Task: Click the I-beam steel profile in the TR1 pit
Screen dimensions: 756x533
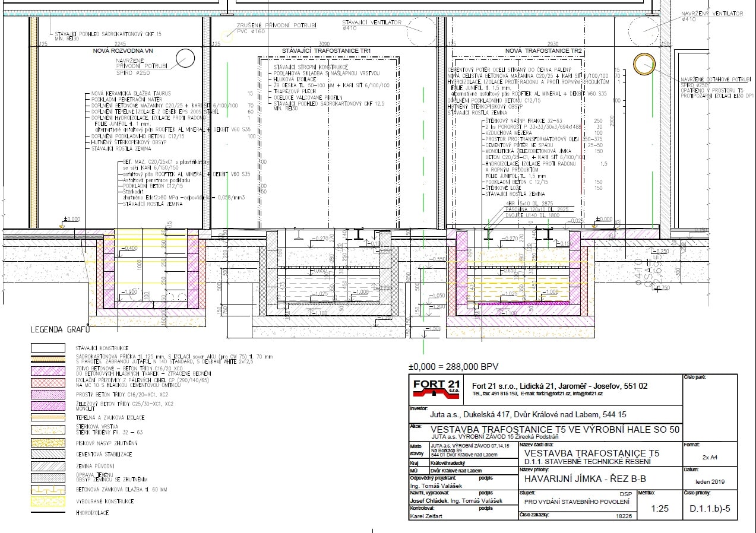Action: [x=359, y=236]
